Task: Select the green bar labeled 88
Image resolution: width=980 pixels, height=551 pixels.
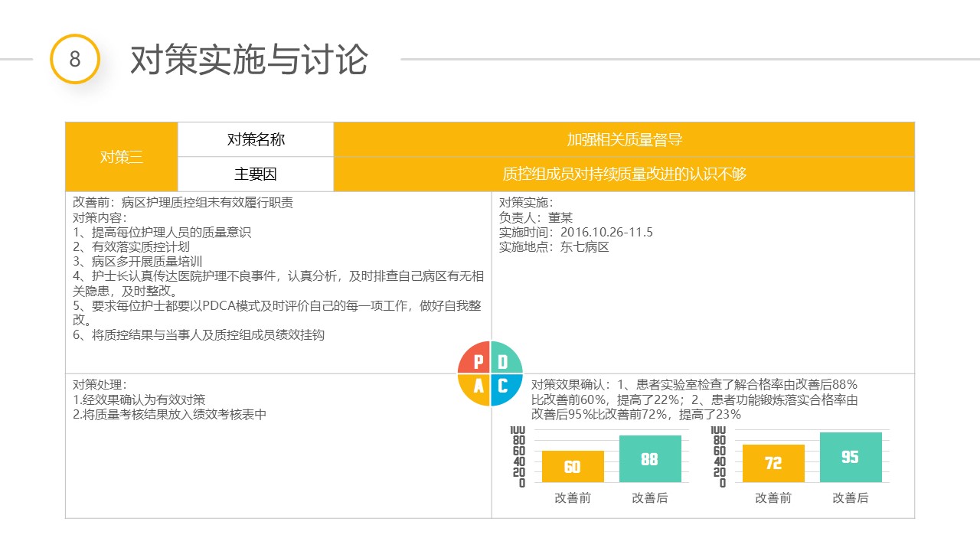Action: point(650,458)
